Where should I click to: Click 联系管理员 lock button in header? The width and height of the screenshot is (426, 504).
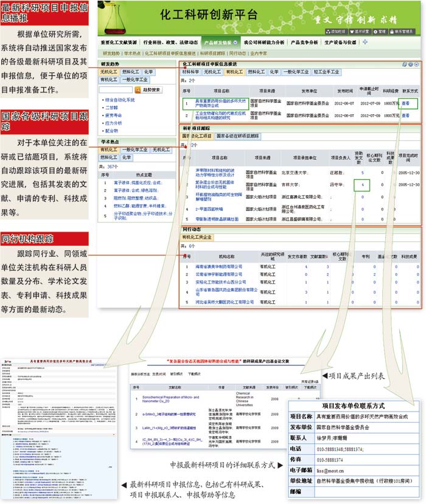tap(401, 32)
